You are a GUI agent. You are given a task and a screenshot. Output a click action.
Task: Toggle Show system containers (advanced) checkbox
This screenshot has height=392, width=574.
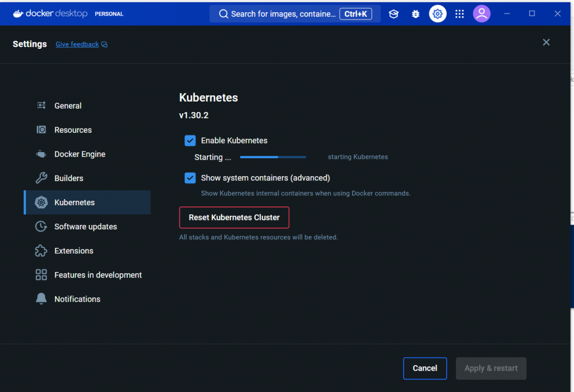(x=190, y=178)
